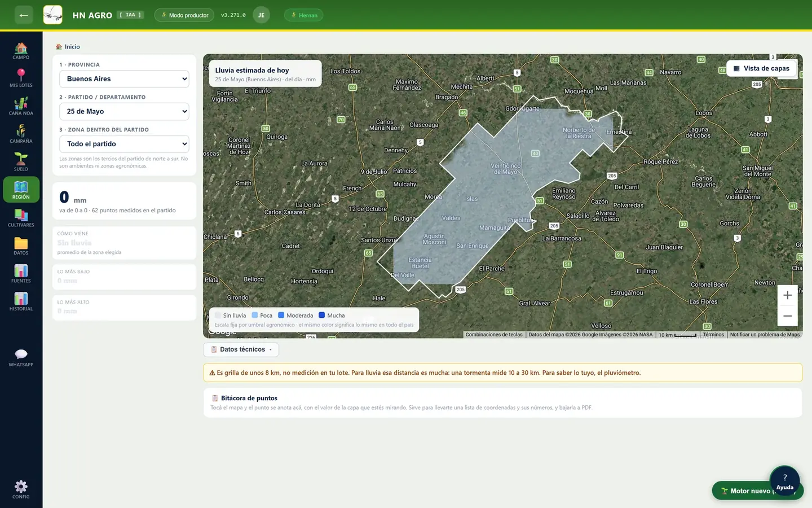Open Cultivares in the sidebar
This screenshot has height=508, width=812.
21,218
